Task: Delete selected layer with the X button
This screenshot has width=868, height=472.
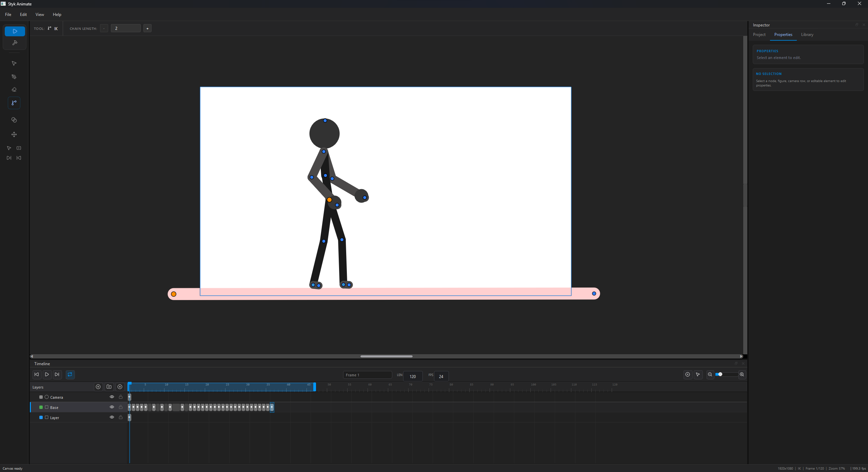Action: [x=120, y=387]
